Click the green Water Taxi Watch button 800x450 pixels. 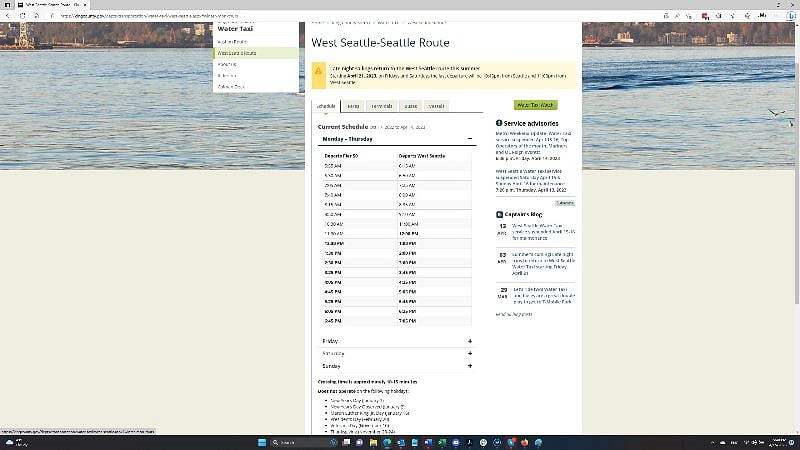click(x=535, y=105)
